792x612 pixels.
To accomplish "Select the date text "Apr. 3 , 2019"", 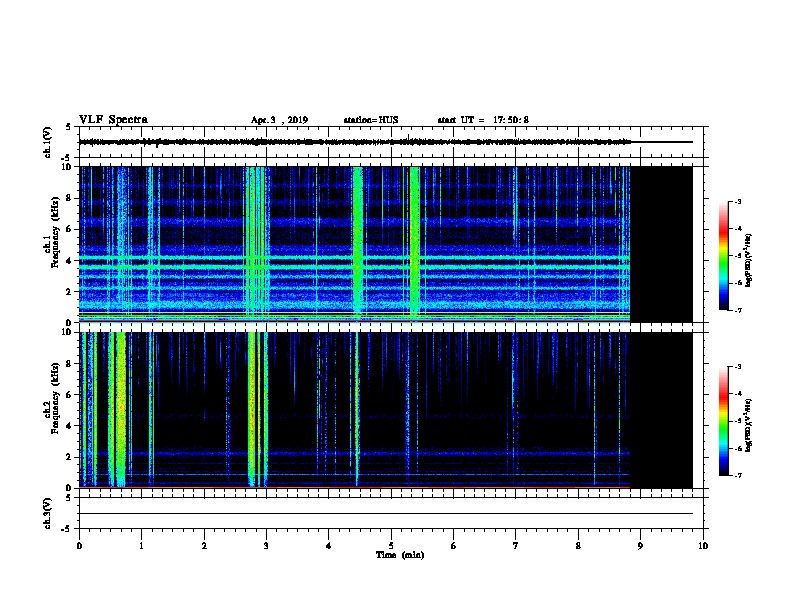I will pos(279,120).
